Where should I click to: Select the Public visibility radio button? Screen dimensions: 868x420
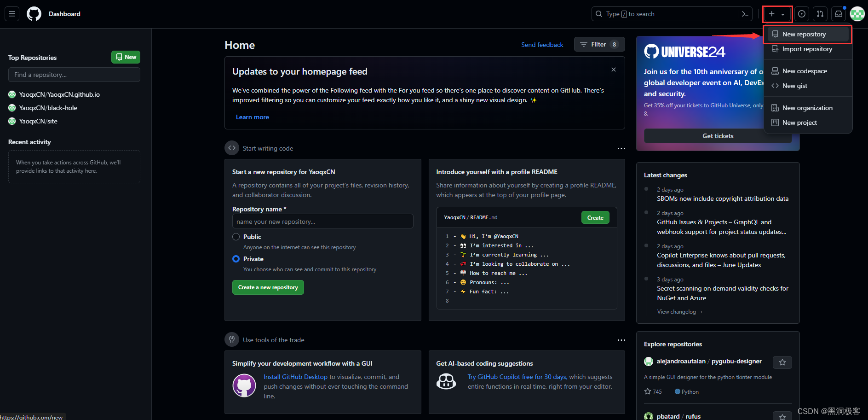click(x=236, y=237)
